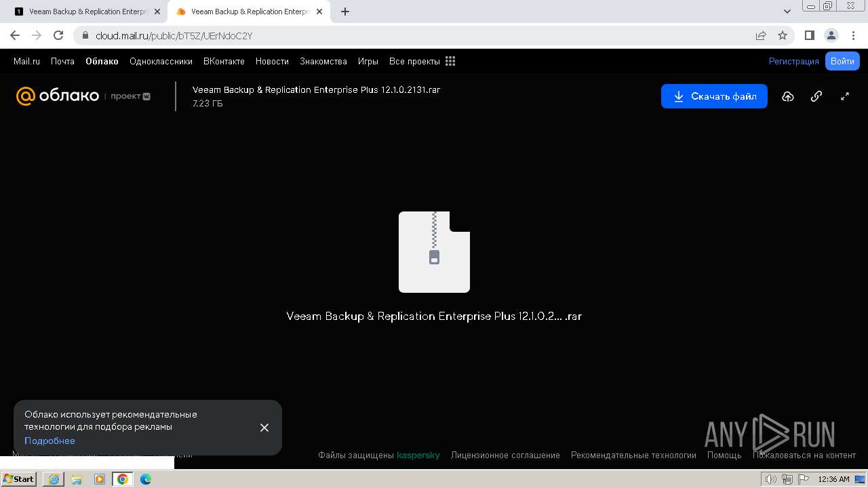Reload the current page
868x488 pixels.
(x=58, y=35)
